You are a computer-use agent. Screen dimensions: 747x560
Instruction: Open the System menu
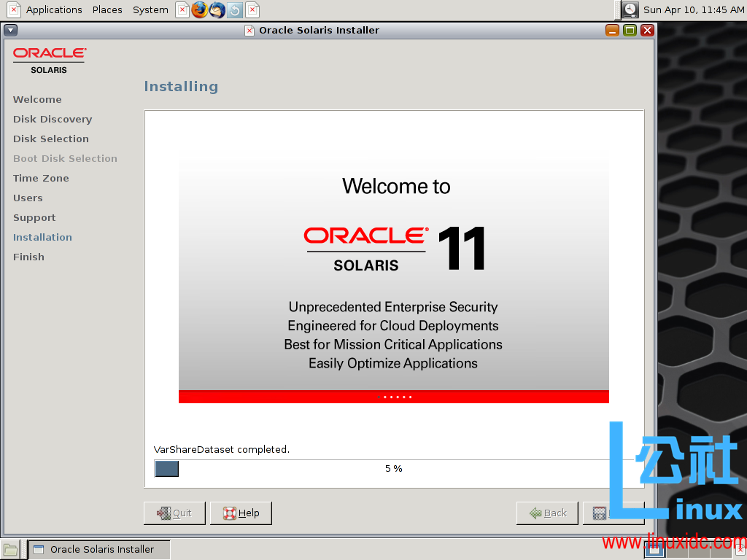(x=150, y=9)
